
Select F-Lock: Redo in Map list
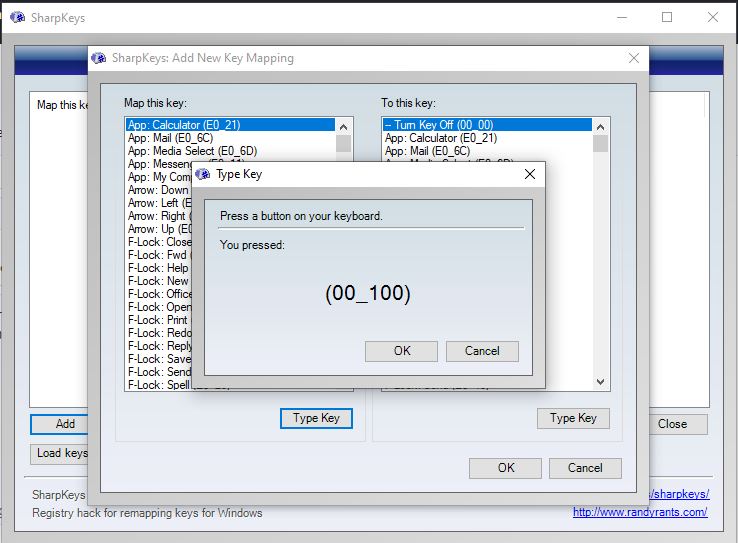[159, 333]
